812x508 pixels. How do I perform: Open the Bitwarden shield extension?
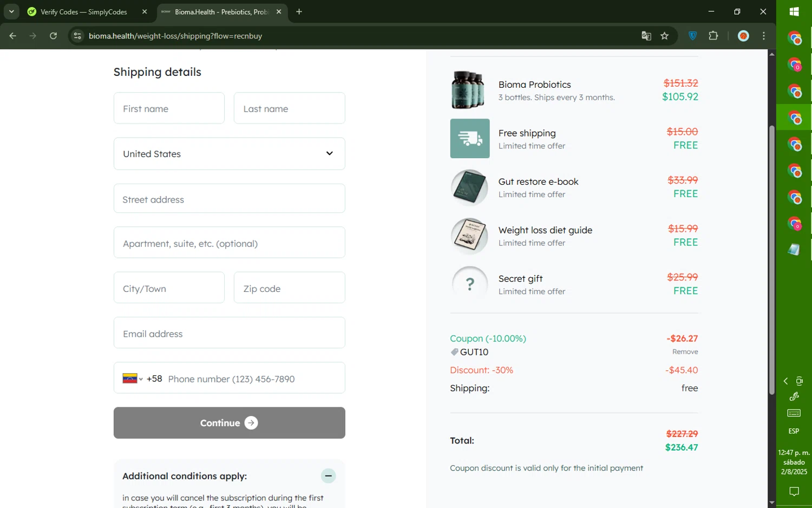click(692, 36)
